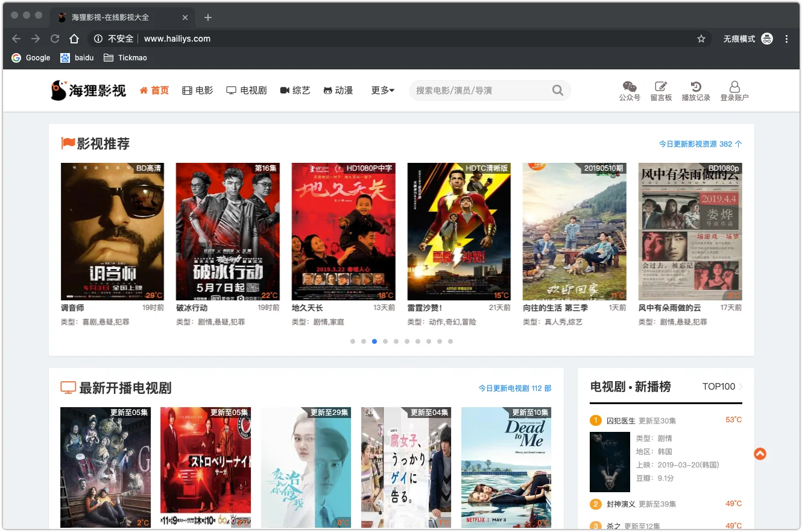Click the 破冰行动 title link
Image resolution: width=802 pixels, height=532 pixels.
[192, 308]
